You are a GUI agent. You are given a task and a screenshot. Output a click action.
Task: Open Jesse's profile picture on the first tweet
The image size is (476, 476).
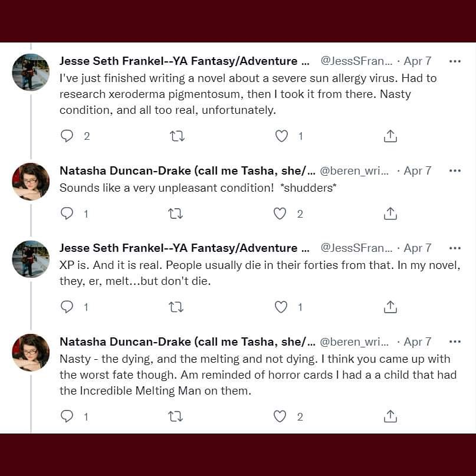[x=31, y=72]
